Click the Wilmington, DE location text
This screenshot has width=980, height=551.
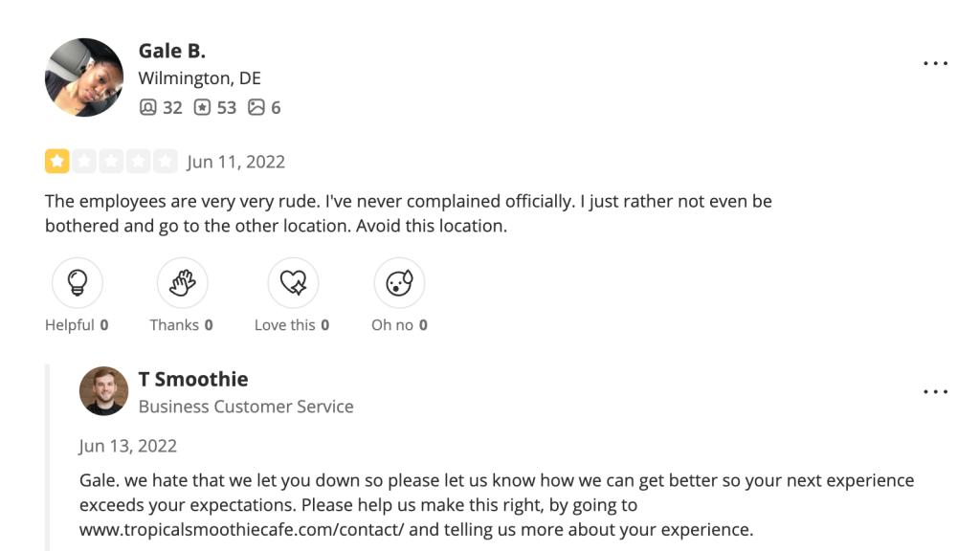pos(200,78)
